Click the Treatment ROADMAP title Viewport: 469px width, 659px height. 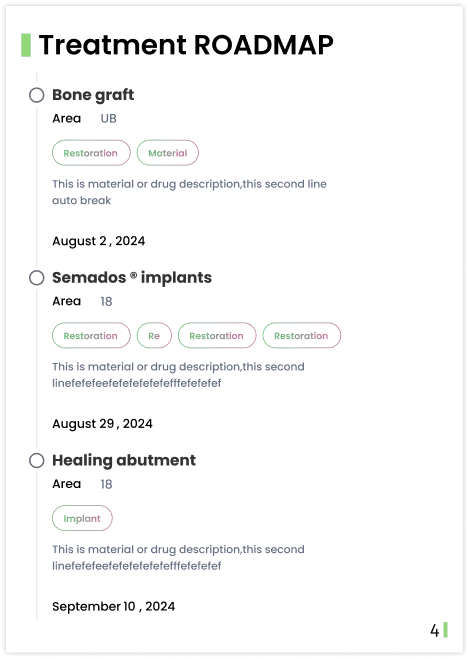click(x=186, y=45)
